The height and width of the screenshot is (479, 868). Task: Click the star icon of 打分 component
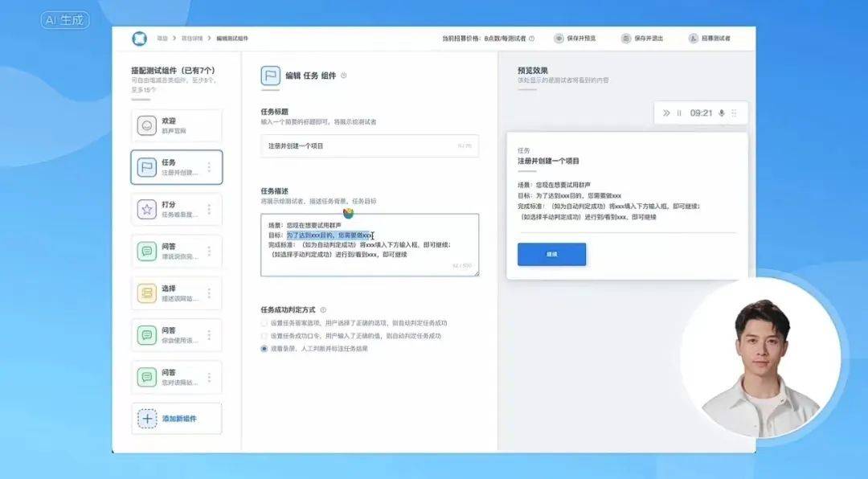coord(147,210)
